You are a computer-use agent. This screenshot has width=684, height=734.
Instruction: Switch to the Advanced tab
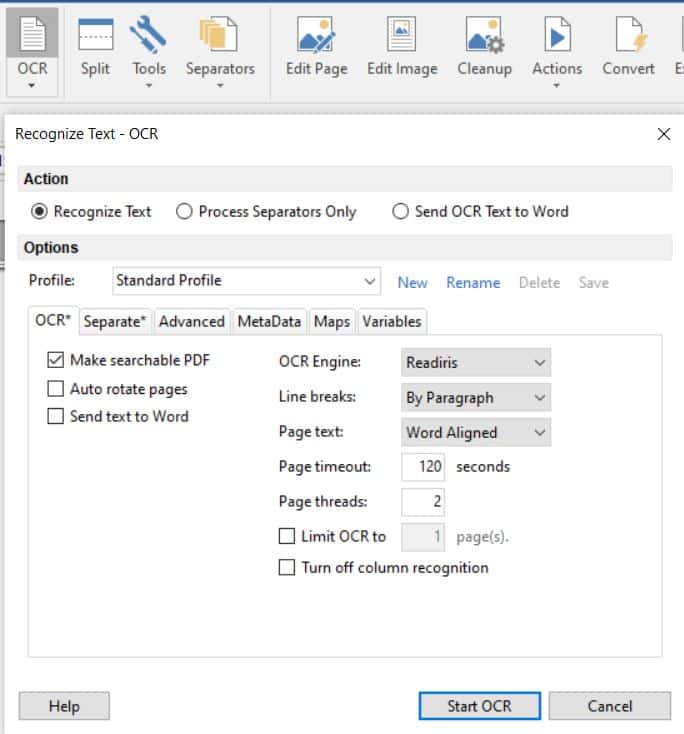click(192, 322)
